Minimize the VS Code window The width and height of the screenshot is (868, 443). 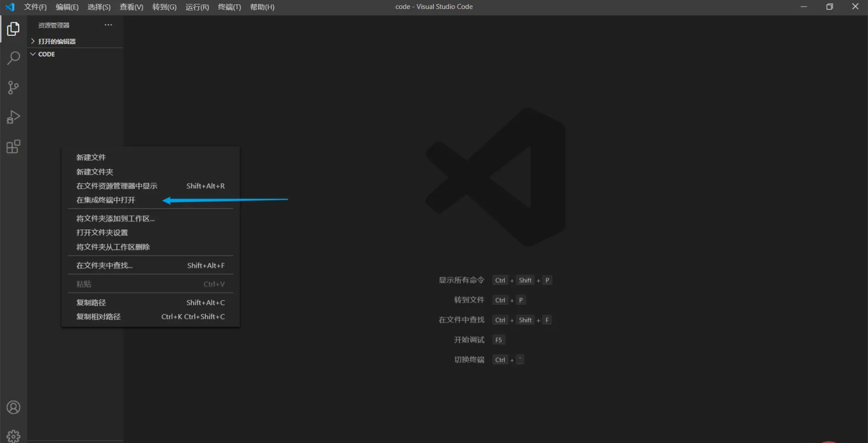coord(803,7)
